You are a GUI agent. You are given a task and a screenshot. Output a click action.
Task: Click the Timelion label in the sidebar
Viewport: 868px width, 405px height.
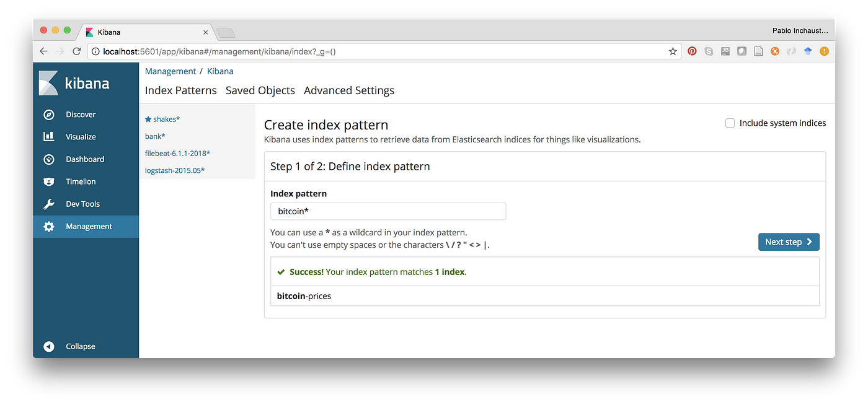pyautogui.click(x=81, y=181)
